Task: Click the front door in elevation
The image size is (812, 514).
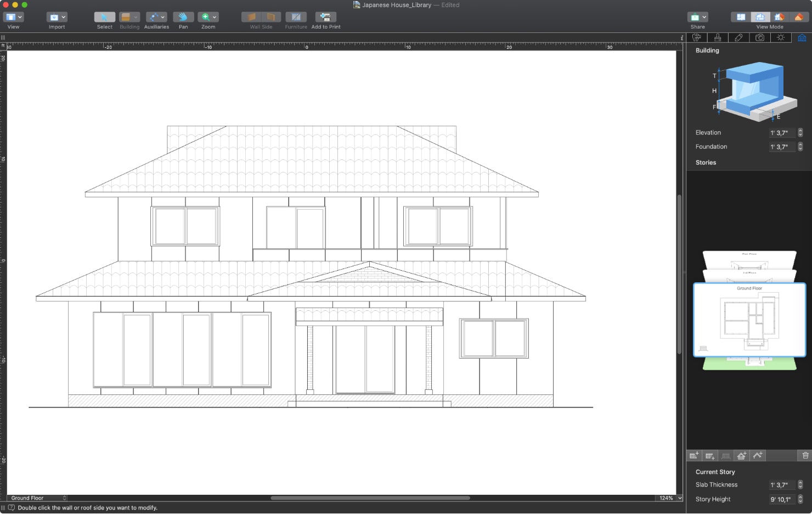Action: click(365, 359)
